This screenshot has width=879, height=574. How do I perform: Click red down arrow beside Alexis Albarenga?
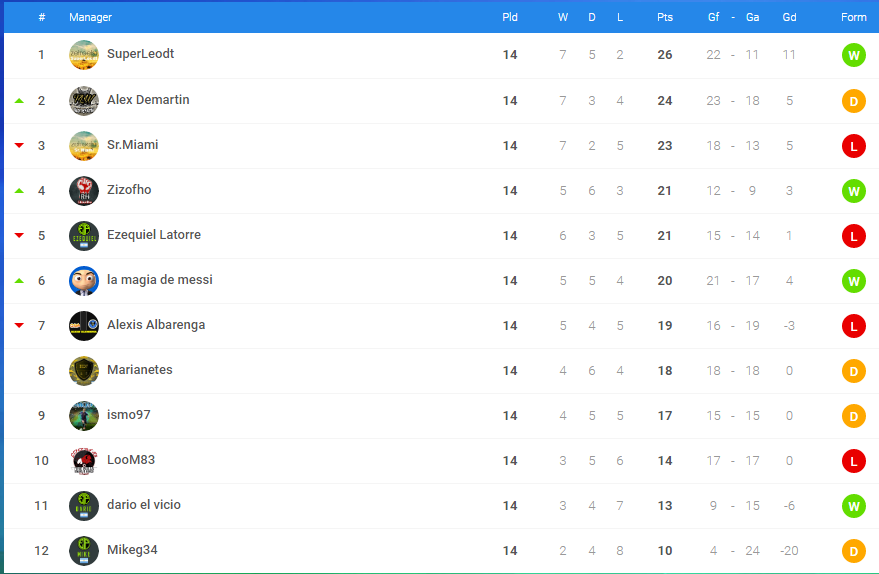[x=19, y=325]
